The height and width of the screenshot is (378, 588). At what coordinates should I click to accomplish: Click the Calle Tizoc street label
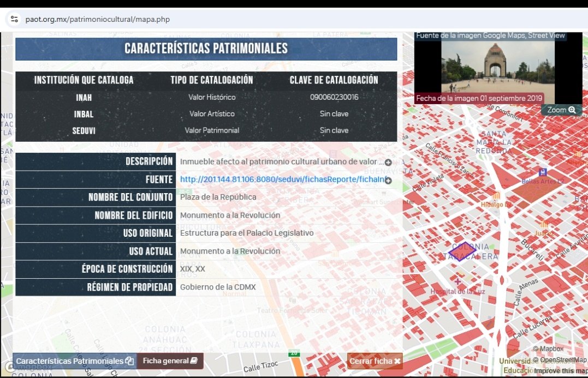tap(260, 367)
